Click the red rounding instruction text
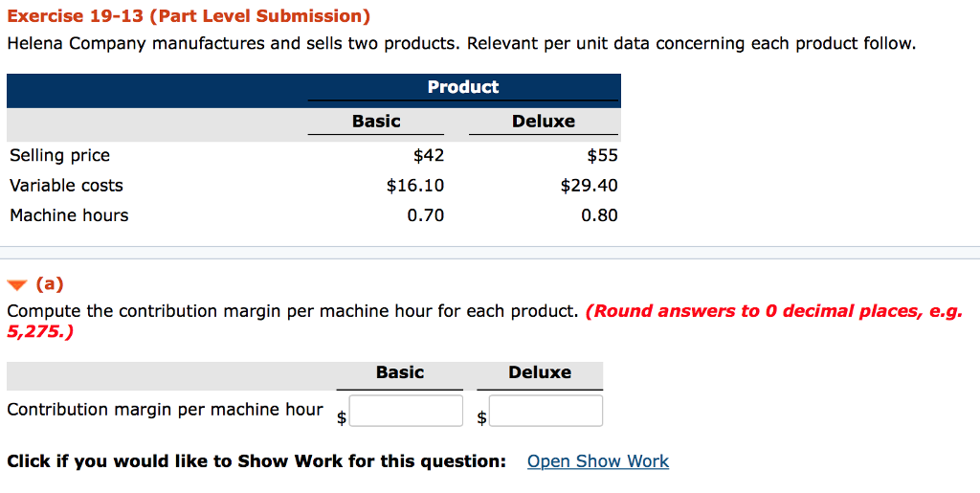 (773, 311)
